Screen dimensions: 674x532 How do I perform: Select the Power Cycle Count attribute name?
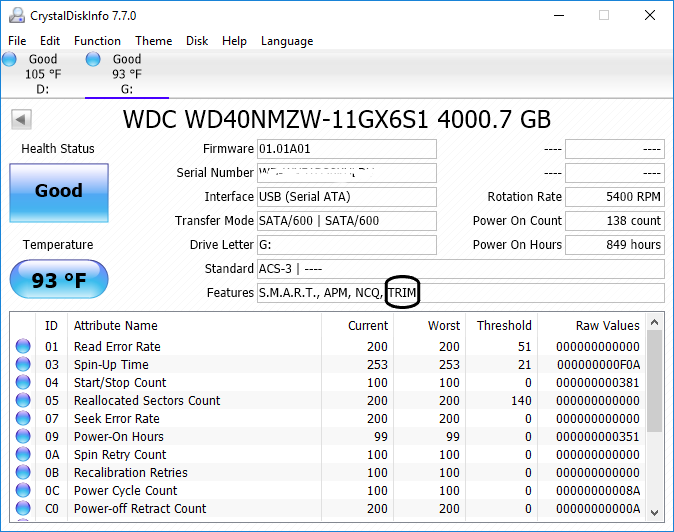pyautogui.click(x=125, y=491)
